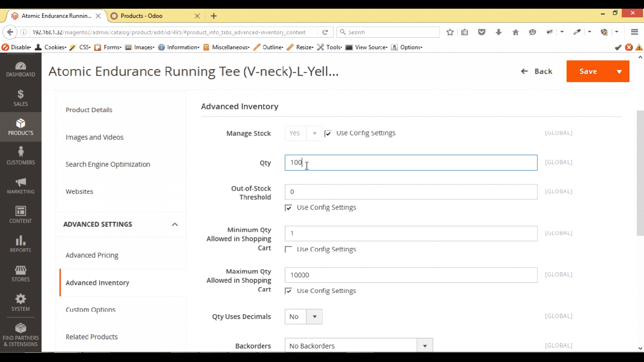Click the Pocket icon in browser toolbar
Image resolution: width=644 pixels, height=362 pixels.
tap(482, 32)
